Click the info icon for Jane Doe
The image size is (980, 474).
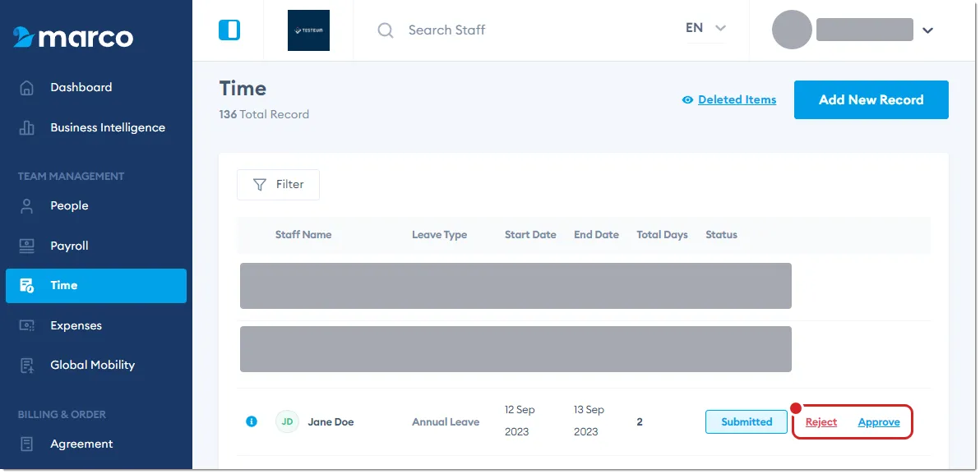pyautogui.click(x=252, y=421)
